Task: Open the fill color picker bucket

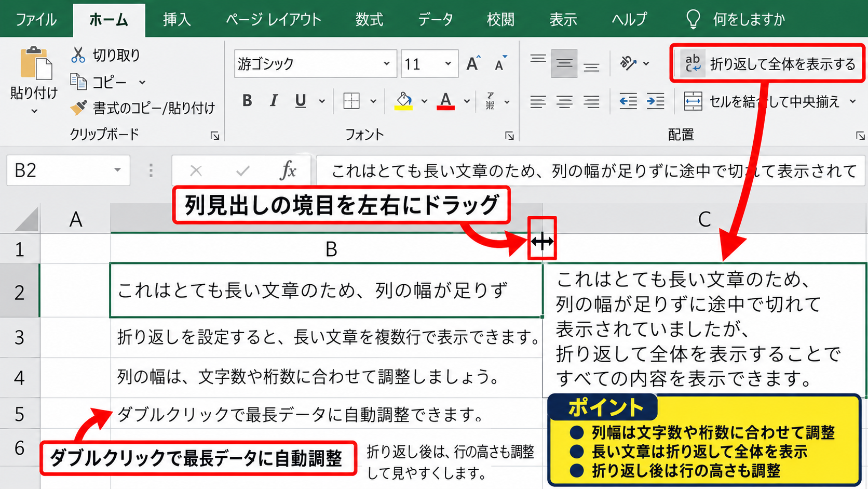Action: pyautogui.click(x=404, y=101)
